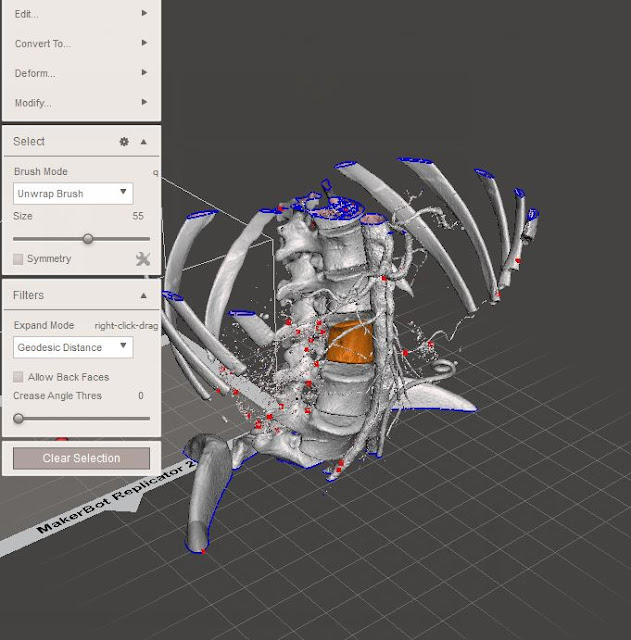Image resolution: width=631 pixels, height=640 pixels.
Task: Collapse the Select panel arrow
Action: [x=144, y=142]
